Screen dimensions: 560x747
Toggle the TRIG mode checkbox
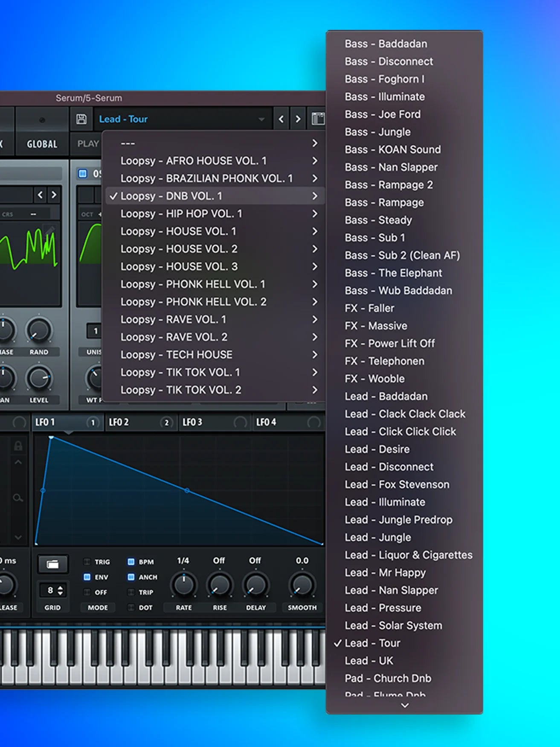(87, 562)
